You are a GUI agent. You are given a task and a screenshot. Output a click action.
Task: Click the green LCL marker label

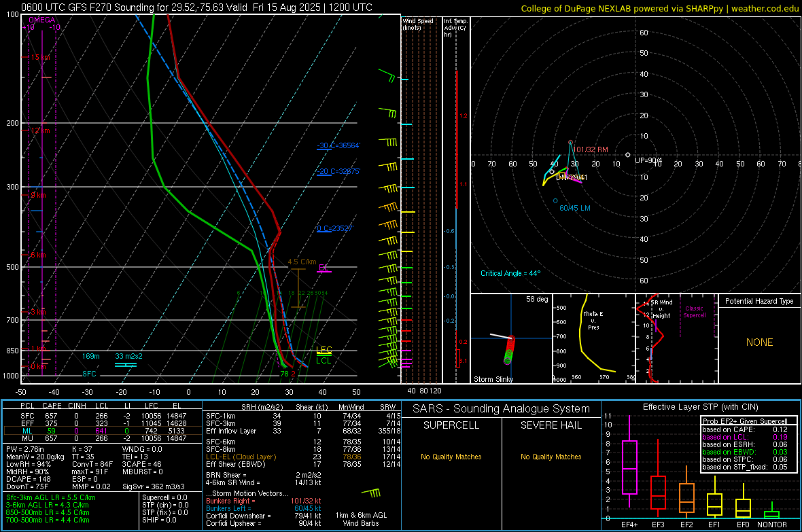pos(324,361)
